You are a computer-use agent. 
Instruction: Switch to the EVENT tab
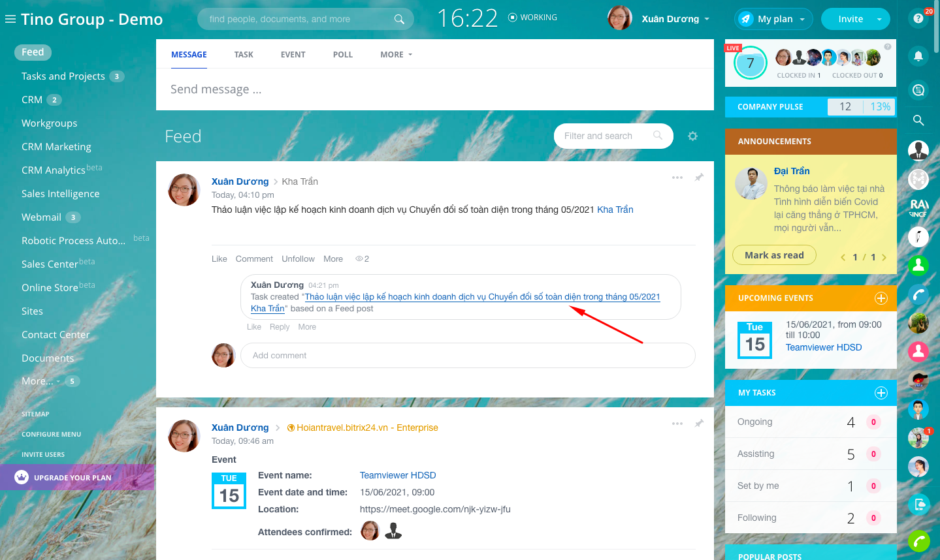coord(293,55)
